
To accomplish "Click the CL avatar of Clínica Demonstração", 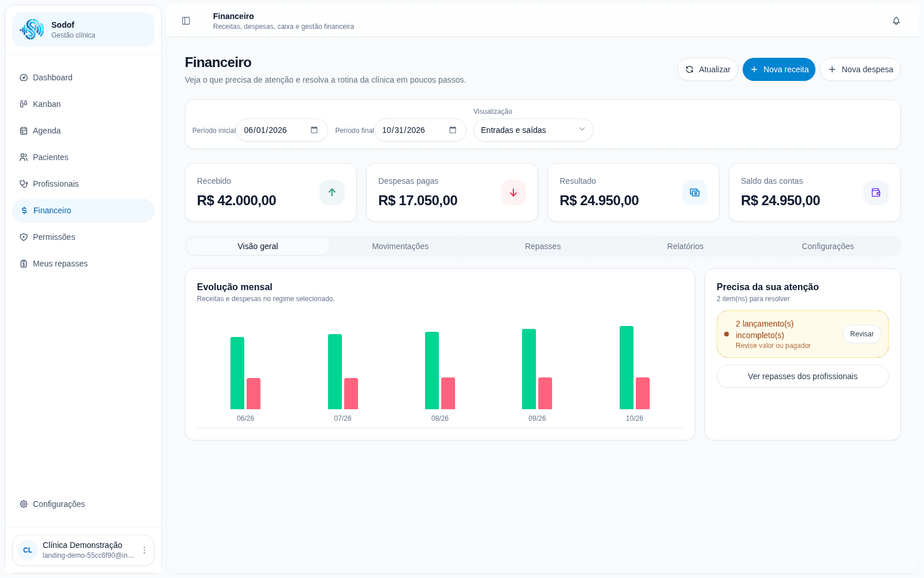I will coord(28,550).
